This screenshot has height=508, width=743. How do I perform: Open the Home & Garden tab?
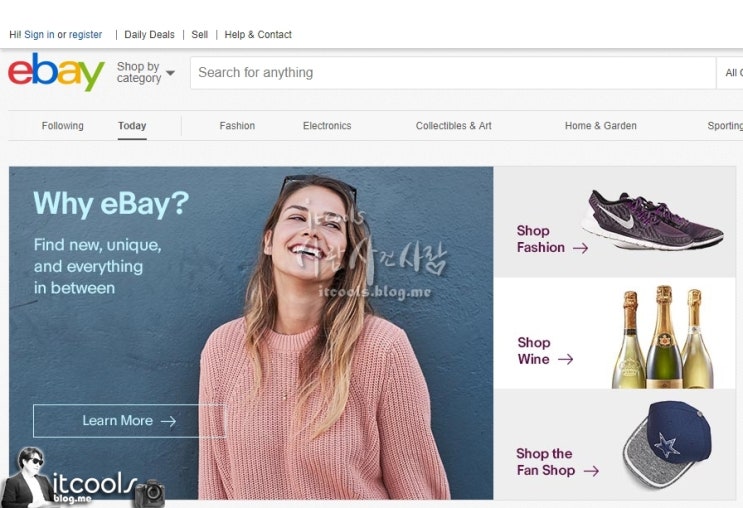point(600,126)
